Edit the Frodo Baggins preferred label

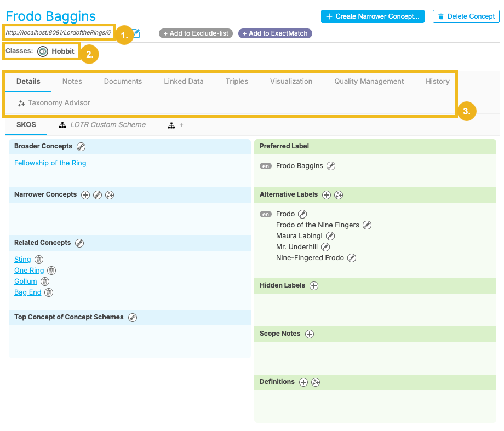(331, 166)
